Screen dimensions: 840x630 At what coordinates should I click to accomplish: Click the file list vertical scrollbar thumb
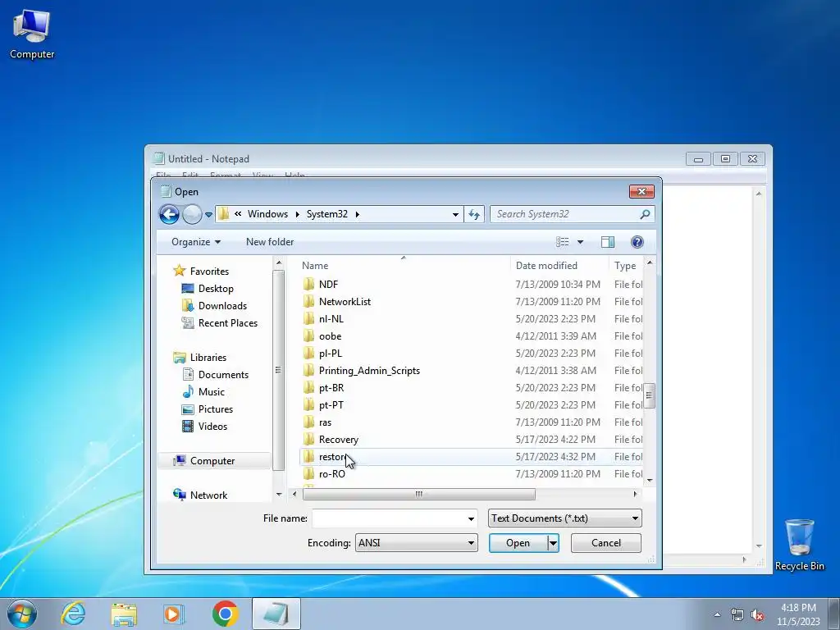pos(650,396)
